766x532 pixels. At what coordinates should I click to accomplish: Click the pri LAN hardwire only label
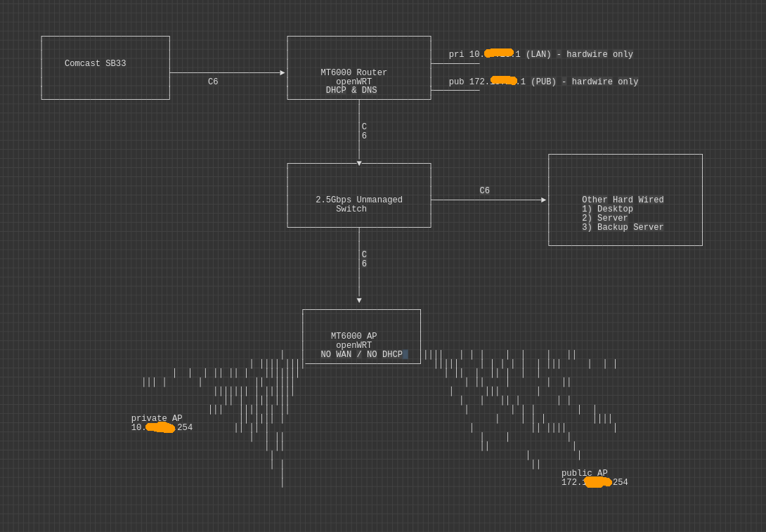540,55
